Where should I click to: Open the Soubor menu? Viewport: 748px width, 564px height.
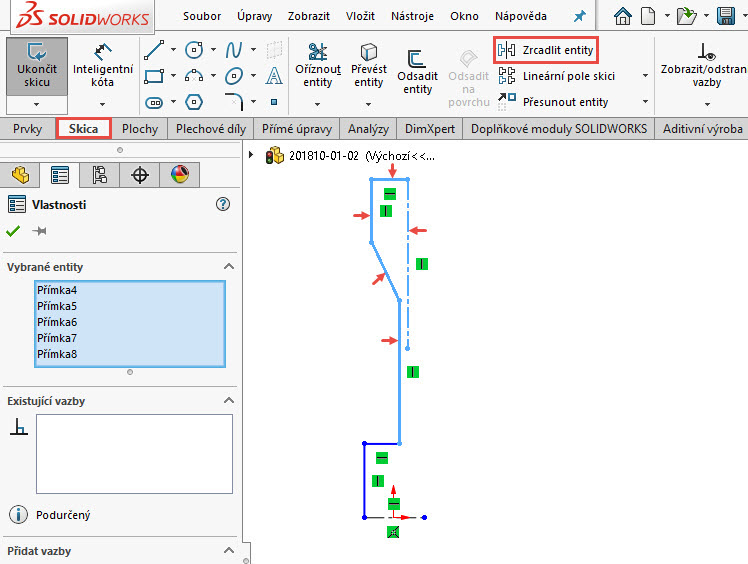[x=202, y=16]
